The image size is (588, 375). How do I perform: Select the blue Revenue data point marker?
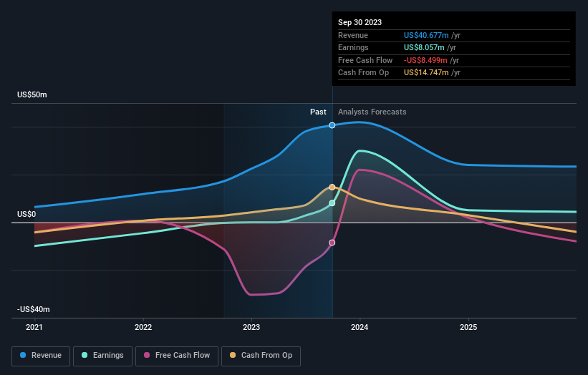coord(332,125)
